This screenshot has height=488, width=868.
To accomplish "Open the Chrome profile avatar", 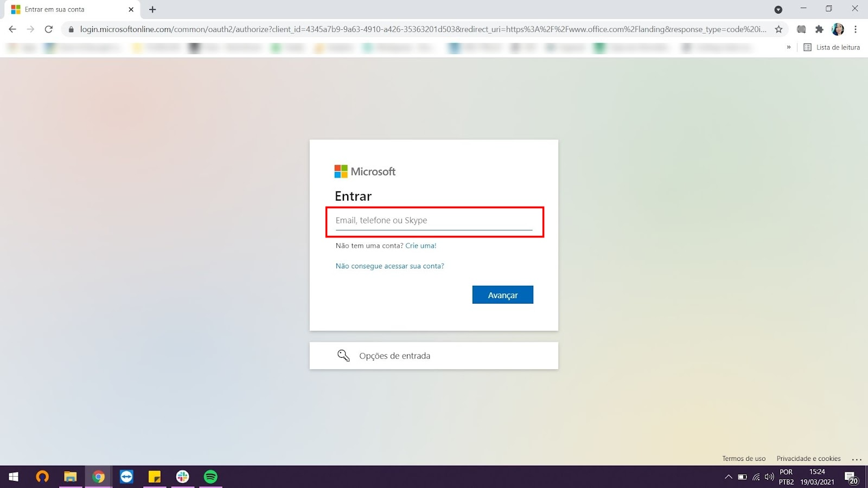I will (838, 29).
